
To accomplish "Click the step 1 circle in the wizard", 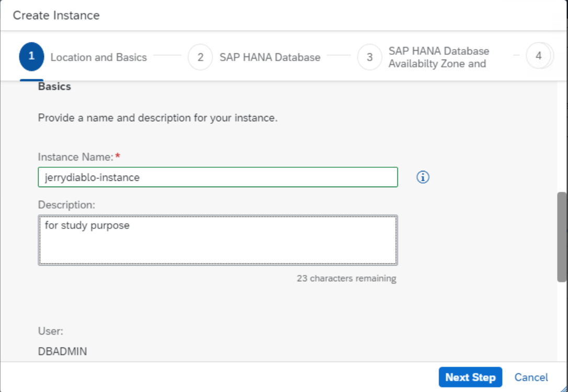I will coord(31,57).
